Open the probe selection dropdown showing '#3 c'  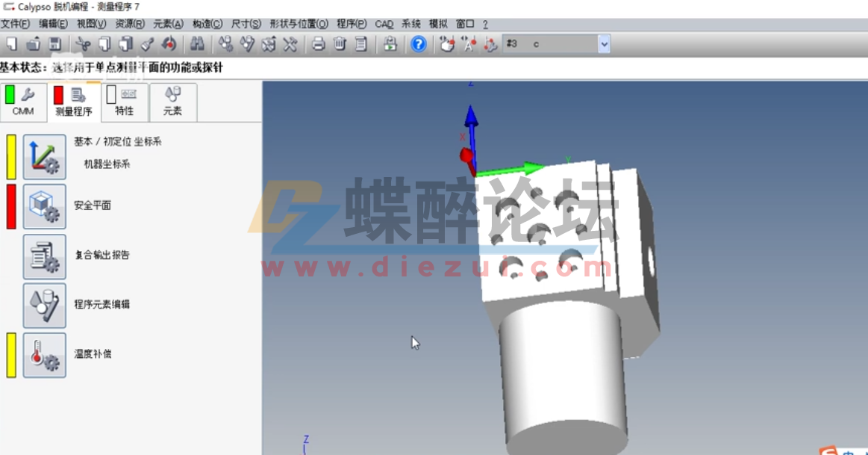click(602, 44)
